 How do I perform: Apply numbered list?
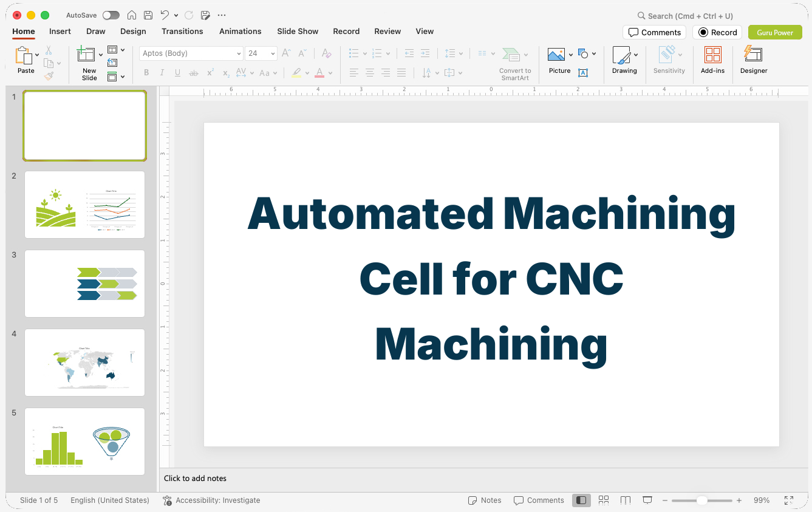[377, 53]
